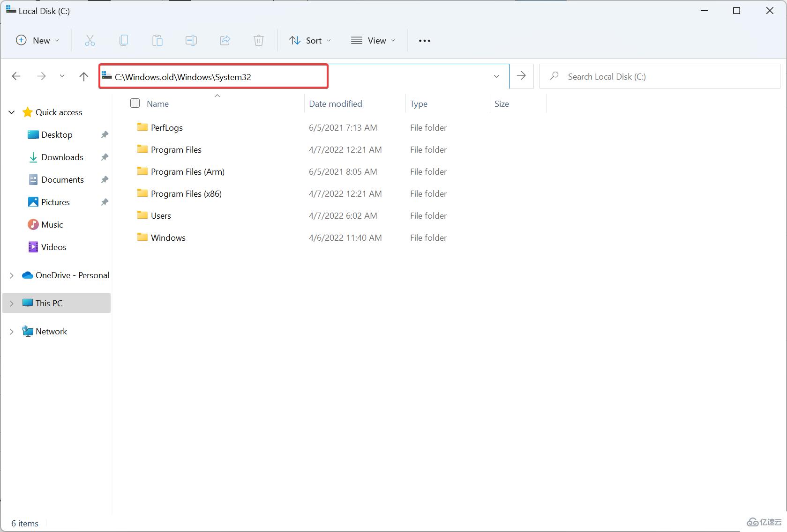
Task: Expand the This PC tree node
Action: (x=12, y=303)
